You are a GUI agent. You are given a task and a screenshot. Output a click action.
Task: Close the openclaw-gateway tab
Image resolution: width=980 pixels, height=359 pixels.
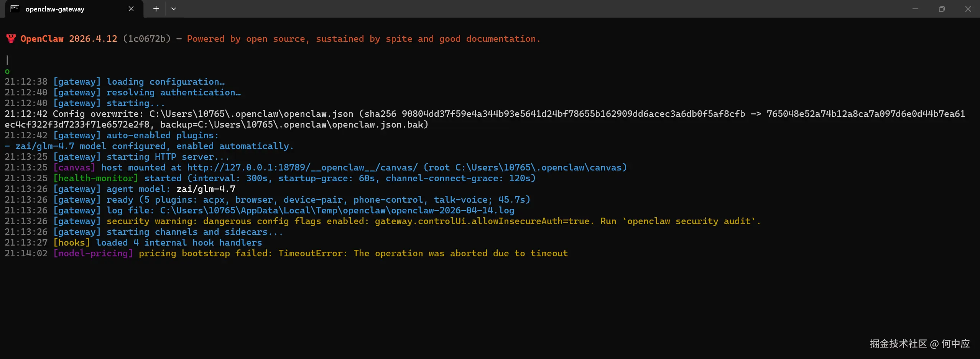point(131,9)
